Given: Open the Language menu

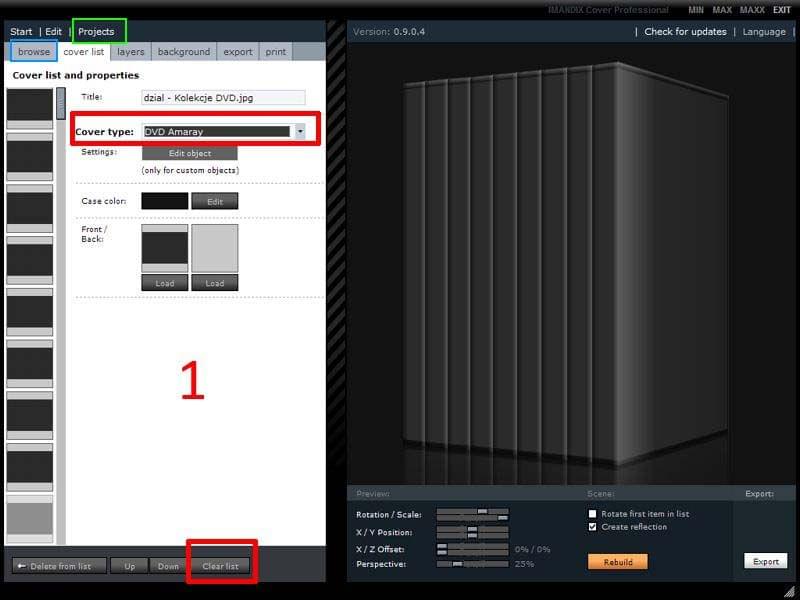Looking at the screenshot, I should 764,32.
